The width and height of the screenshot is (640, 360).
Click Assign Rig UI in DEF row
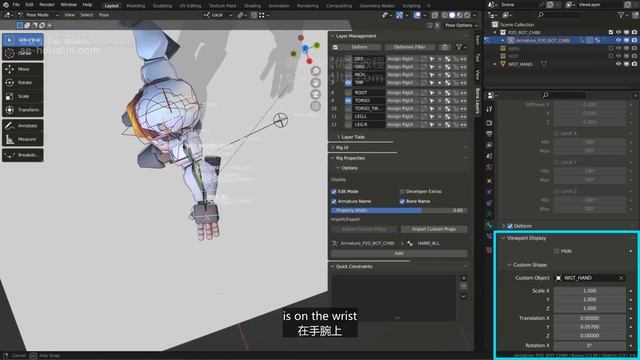point(402,59)
